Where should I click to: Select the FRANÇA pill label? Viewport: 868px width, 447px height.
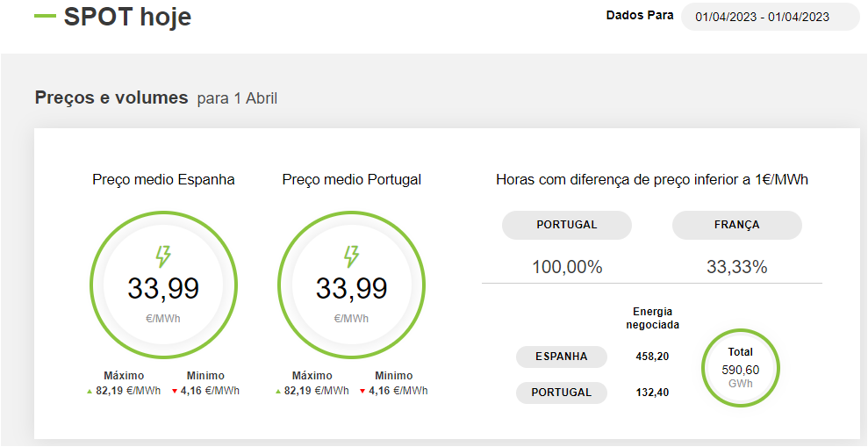click(736, 225)
